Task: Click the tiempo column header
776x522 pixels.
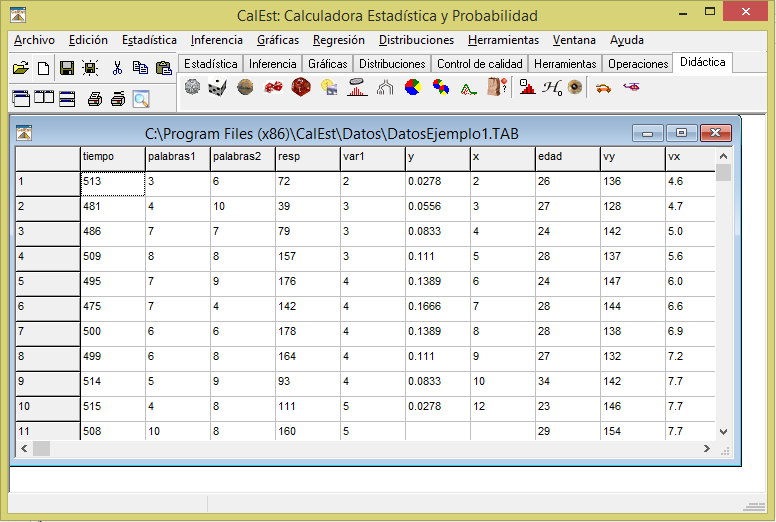Action: (113, 158)
